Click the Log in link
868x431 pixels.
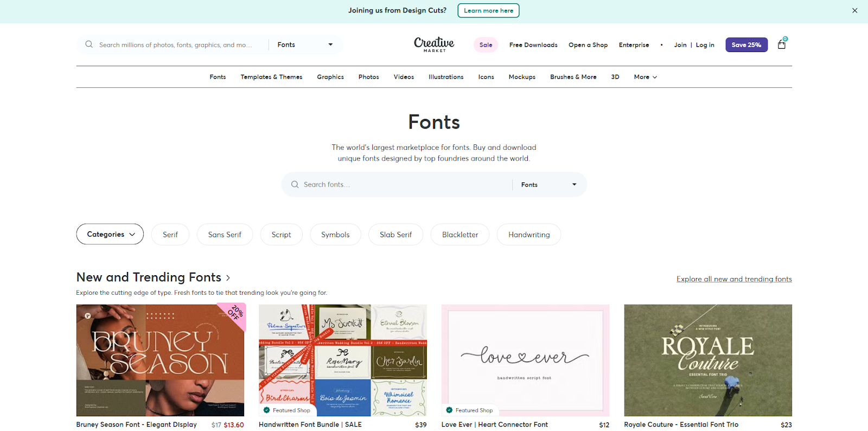click(x=705, y=45)
